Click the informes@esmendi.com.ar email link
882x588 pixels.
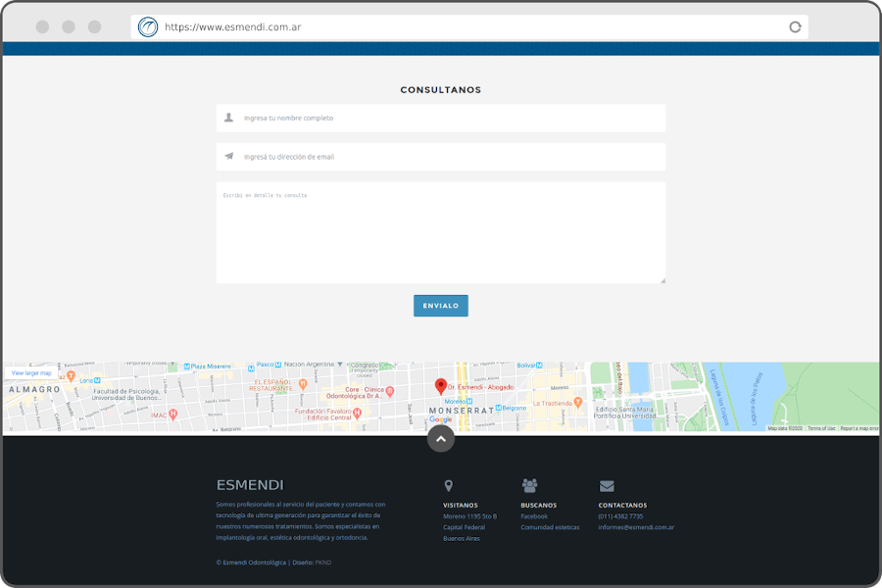[636, 527]
